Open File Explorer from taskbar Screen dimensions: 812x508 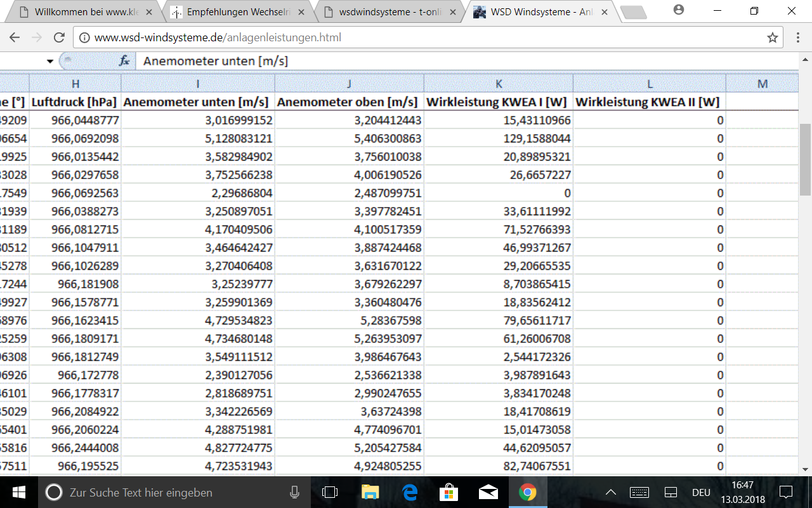370,492
